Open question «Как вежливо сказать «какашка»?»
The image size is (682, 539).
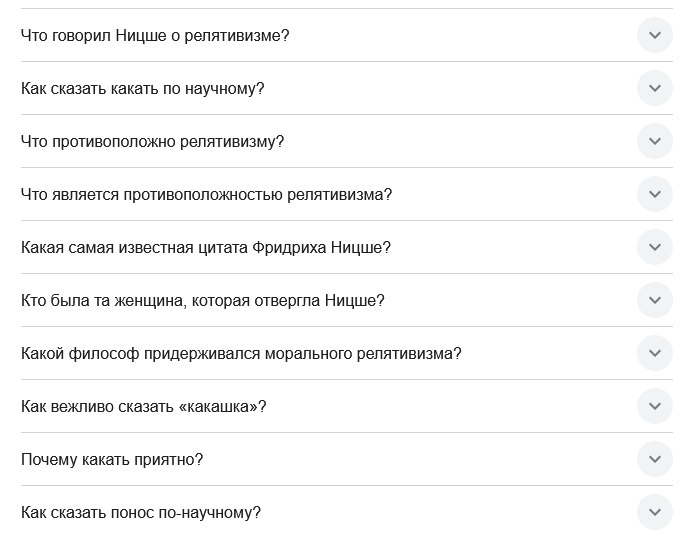[x=143, y=406]
